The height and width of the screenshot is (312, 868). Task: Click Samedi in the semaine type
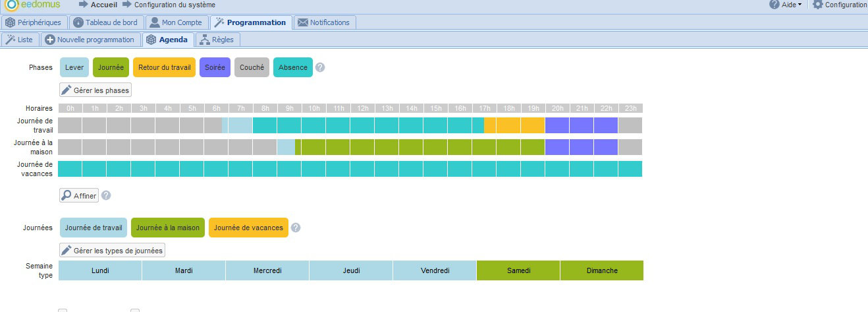(518, 270)
